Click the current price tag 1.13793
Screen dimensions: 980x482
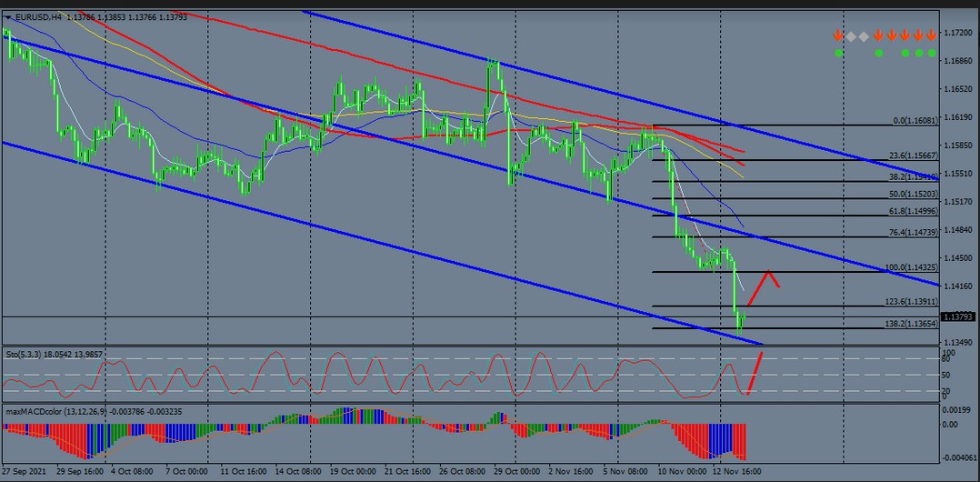coord(959,316)
